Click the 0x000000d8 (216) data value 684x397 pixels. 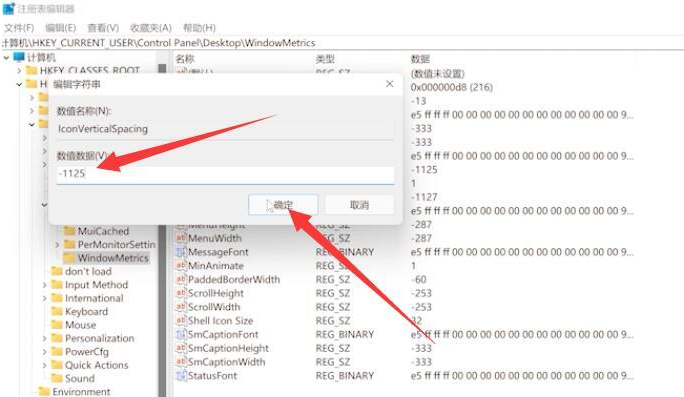[451, 87]
